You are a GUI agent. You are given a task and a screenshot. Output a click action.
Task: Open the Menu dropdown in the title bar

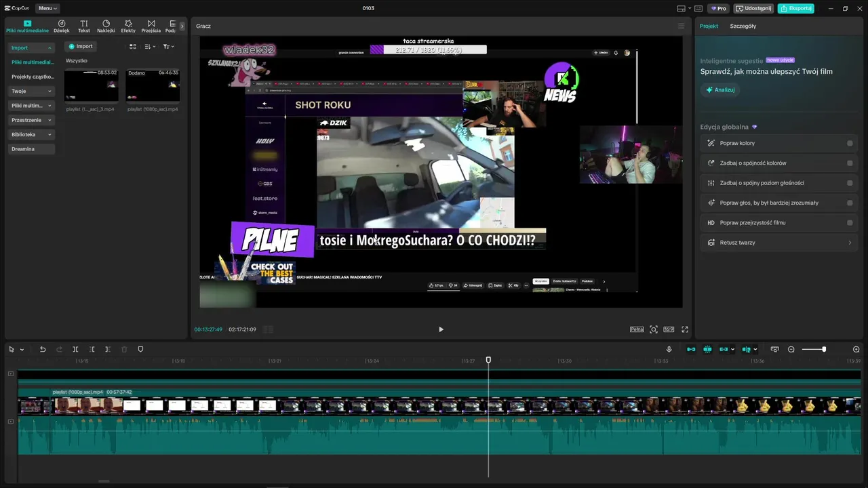(x=47, y=8)
